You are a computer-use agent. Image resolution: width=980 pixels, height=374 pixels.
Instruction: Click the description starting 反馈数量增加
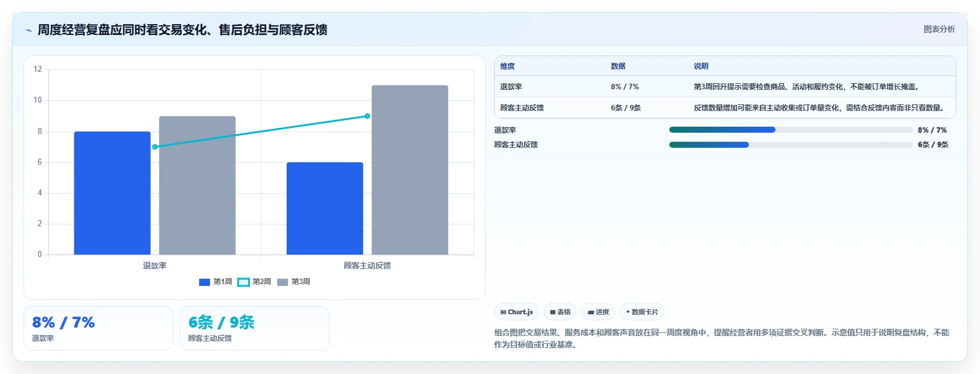click(x=819, y=108)
